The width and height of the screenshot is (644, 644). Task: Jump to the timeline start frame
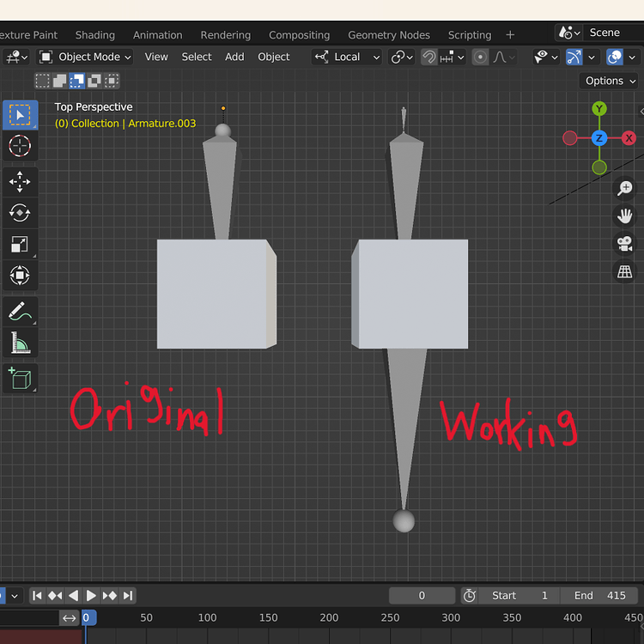(37, 596)
